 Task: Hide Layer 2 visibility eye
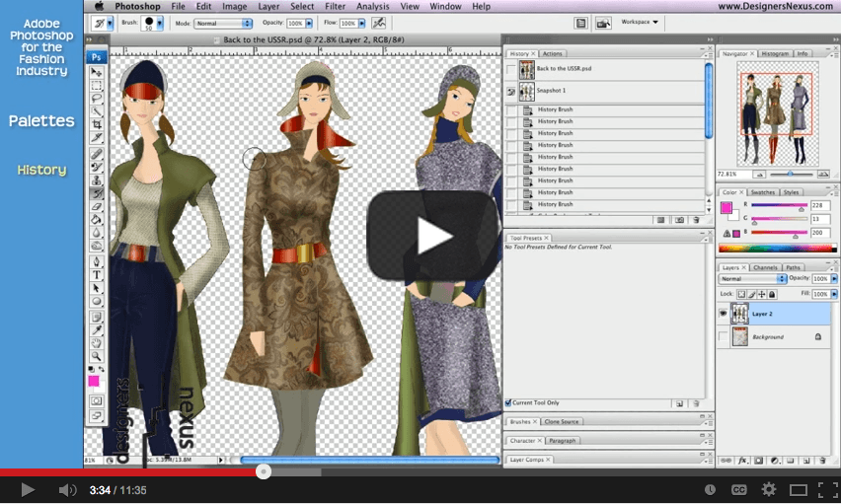coord(723,314)
